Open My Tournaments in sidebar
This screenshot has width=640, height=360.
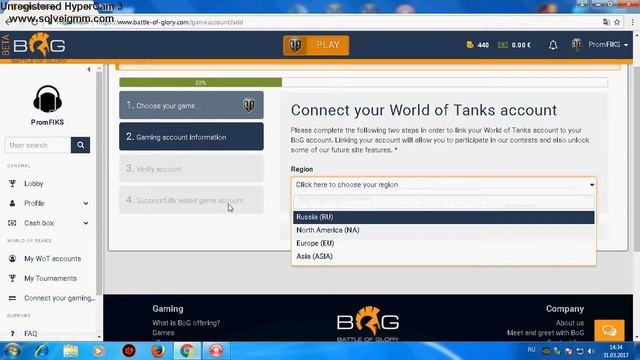tap(50, 278)
